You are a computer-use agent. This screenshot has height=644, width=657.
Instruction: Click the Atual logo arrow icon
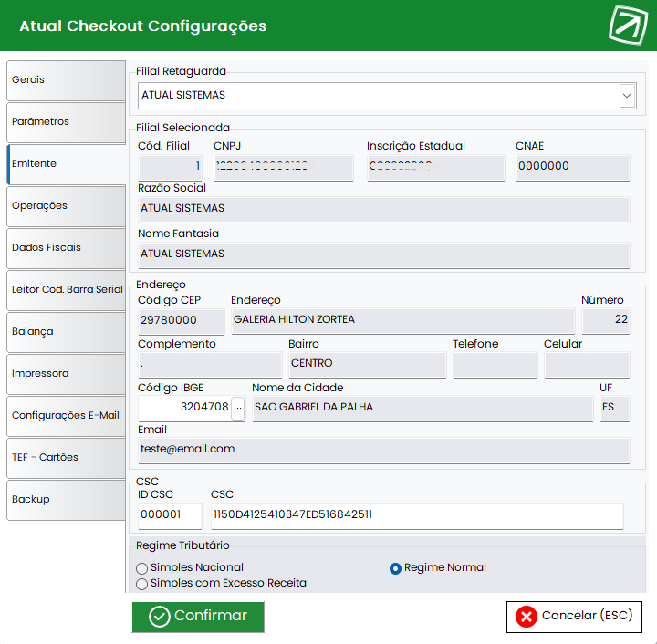tap(628, 25)
